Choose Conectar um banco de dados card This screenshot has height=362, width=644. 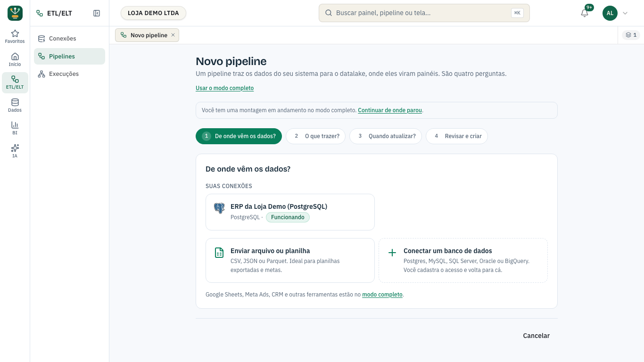pyautogui.click(x=463, y=260)
